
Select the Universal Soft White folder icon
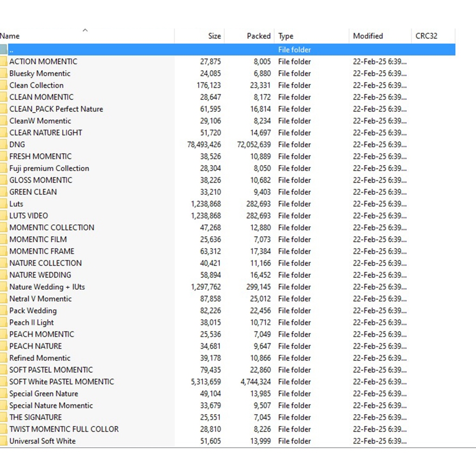click(x=3, y=441)
